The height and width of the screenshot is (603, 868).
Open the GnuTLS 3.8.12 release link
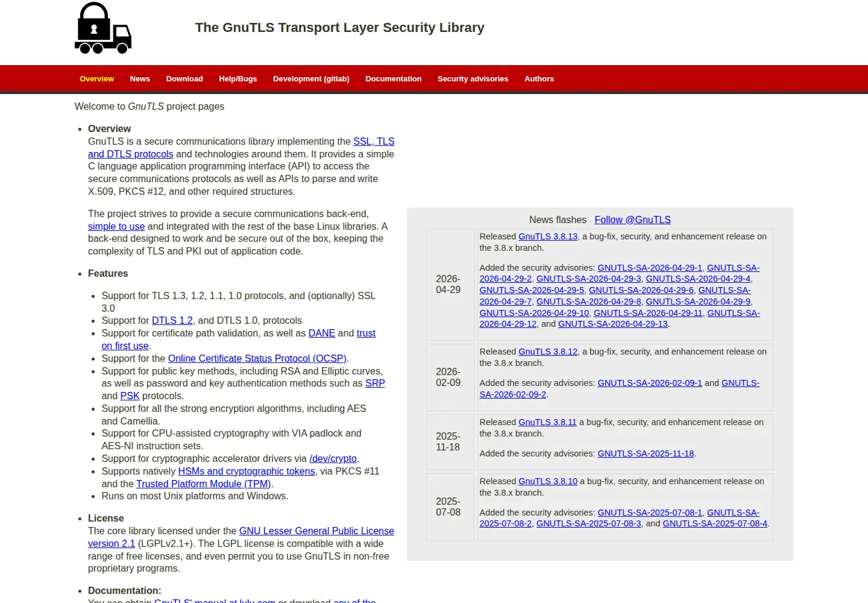(x=548, y=352)
